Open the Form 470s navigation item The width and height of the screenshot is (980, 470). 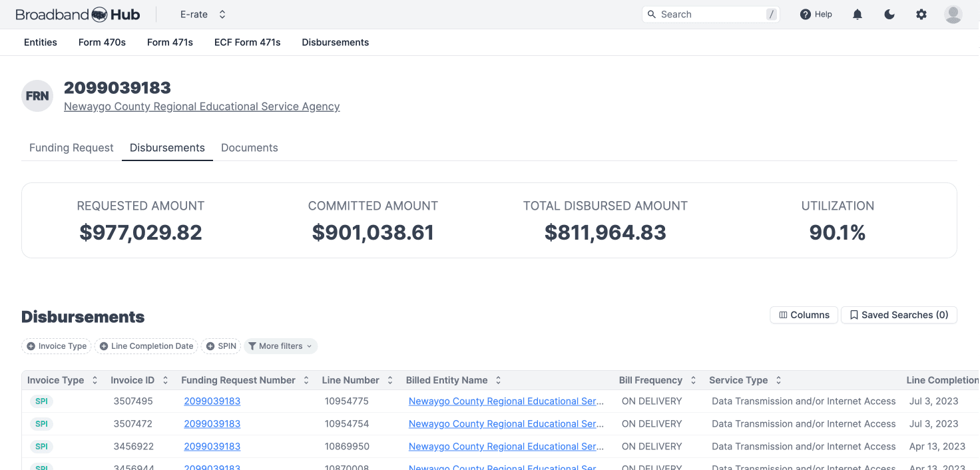coord(102,42)
